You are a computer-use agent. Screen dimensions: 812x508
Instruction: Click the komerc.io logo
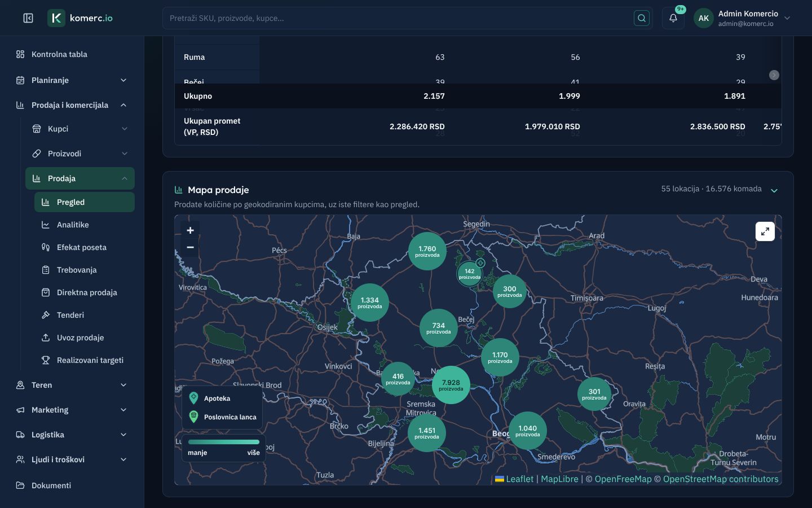pos(80,18)
